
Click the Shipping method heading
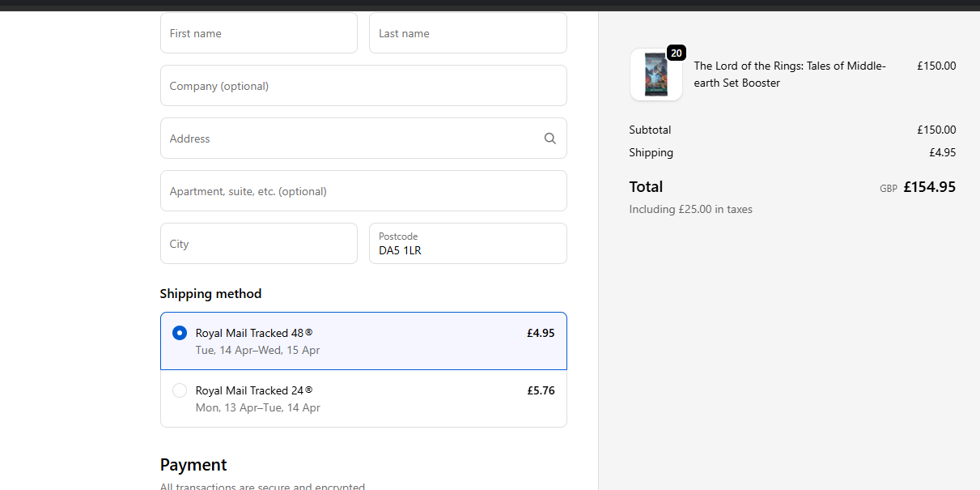(x=210, y=294)
